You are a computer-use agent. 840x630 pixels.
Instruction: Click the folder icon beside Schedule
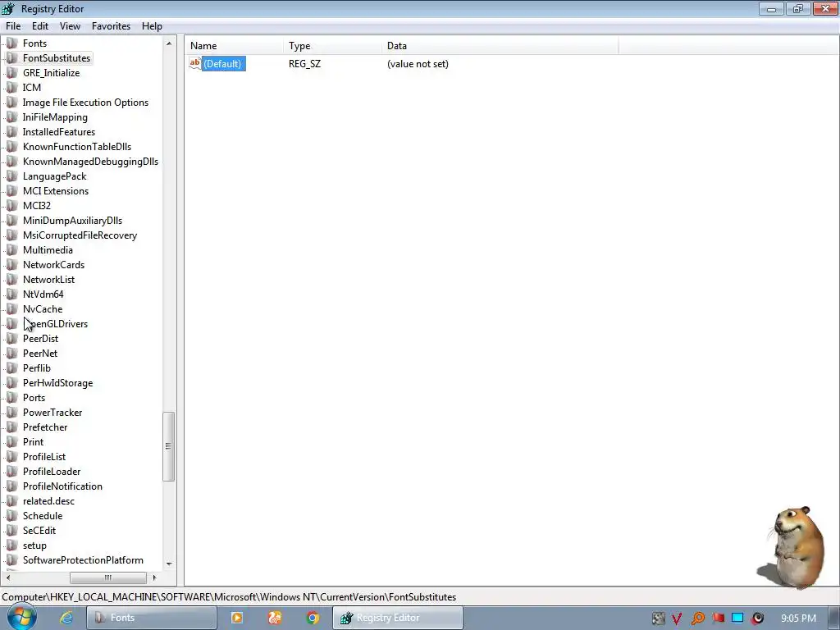tap(11, 516)
